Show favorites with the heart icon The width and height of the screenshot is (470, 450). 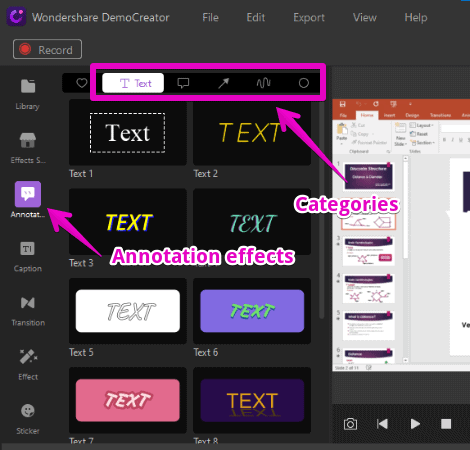[81, 83]
